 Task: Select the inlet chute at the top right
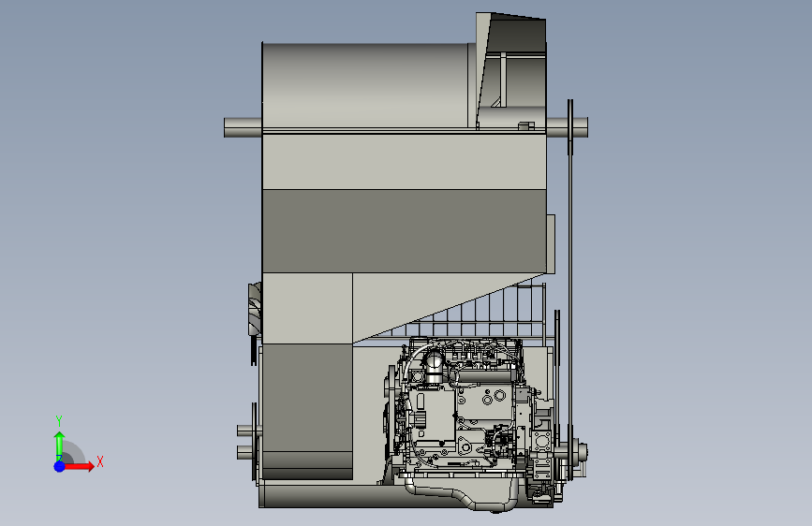511,70
